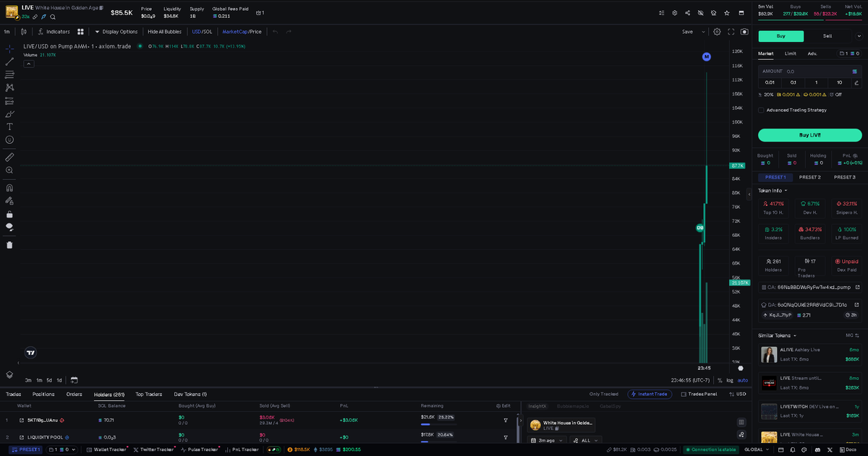Activate the zoom in tool
The image size is (868, 456).
9,170
